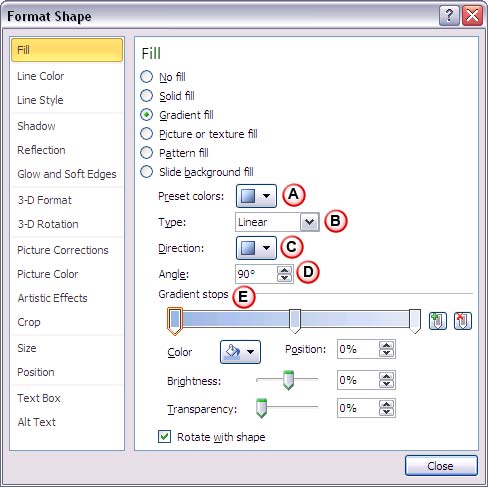Open the Help question mark button
This screenshot has width=488, height=487.
(x=449, y=16)
